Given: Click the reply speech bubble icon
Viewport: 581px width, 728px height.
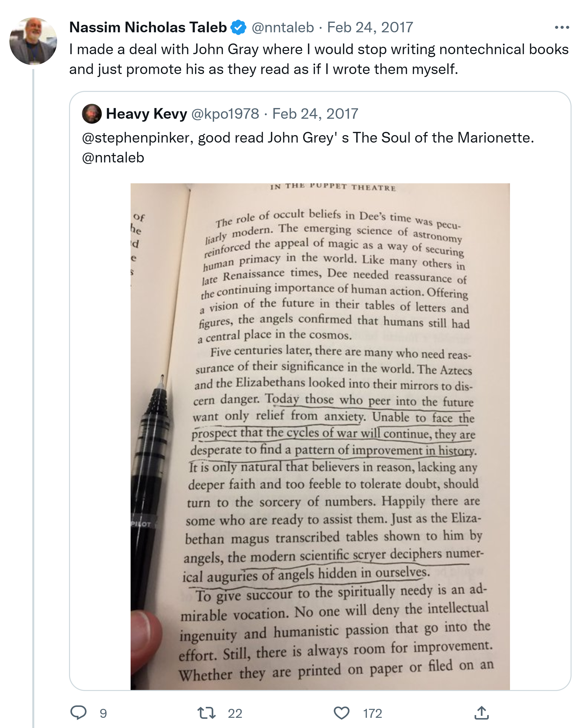Looking at the screenshot, I should pos(78,712).
